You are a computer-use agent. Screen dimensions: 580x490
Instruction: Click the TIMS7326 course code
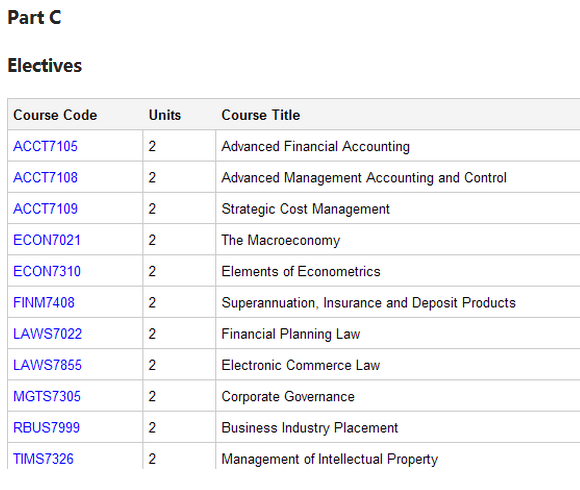(43, 459)
